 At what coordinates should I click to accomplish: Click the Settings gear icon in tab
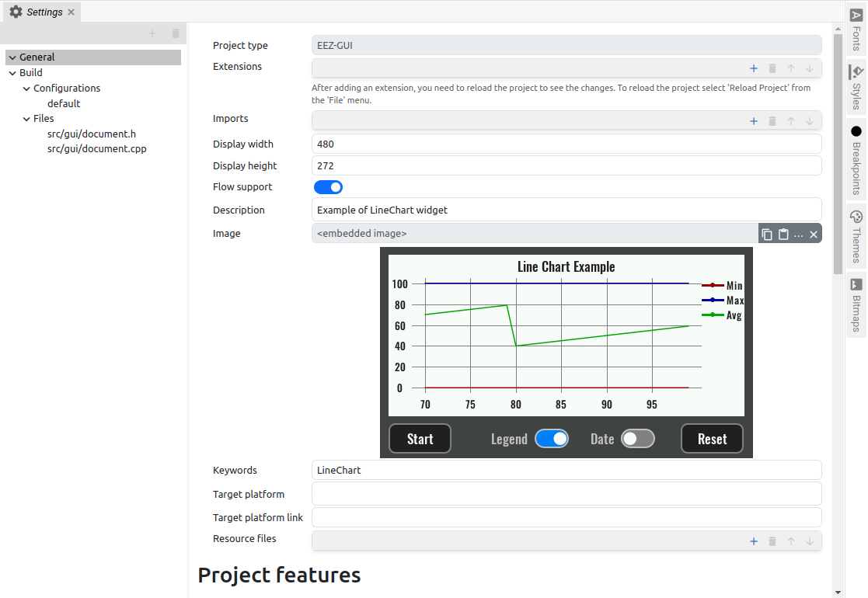16,12
